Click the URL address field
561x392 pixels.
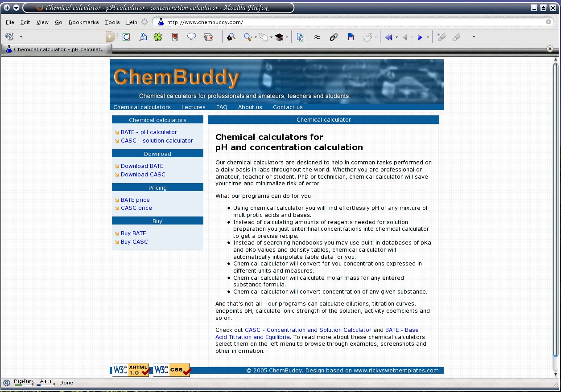[352, 22]
